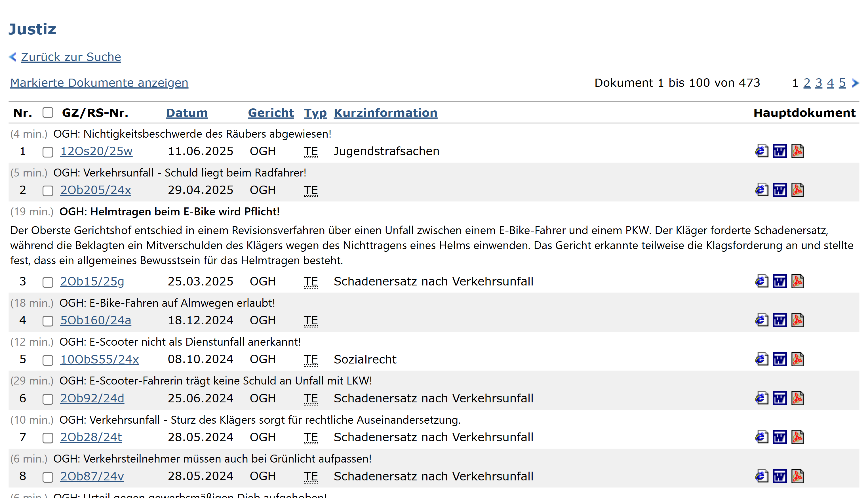Open web version of 2Ob28/24t

coord(761,438)
